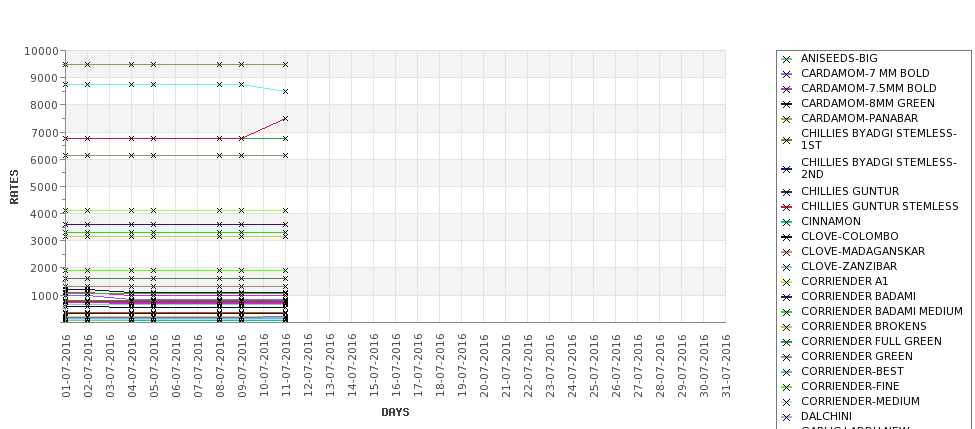
Task: Click the DALCHINI legend marker symbol
Action: (787, 417)
